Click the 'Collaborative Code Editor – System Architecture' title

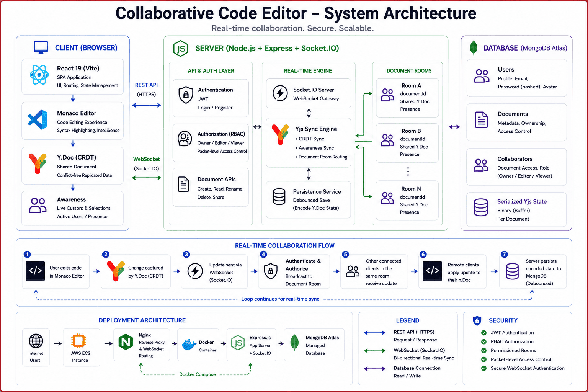click(296, 13)
